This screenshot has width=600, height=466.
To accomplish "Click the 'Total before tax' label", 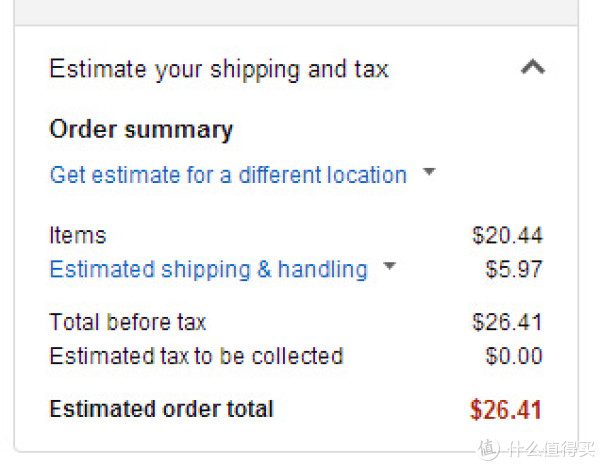I will pos(128,322).
